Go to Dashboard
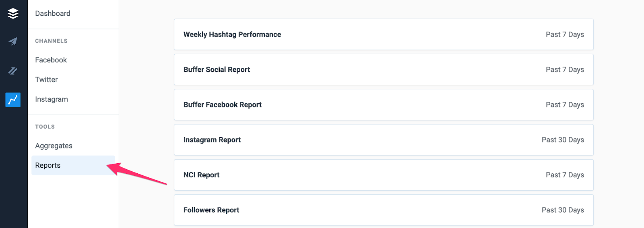 (53, 13)
